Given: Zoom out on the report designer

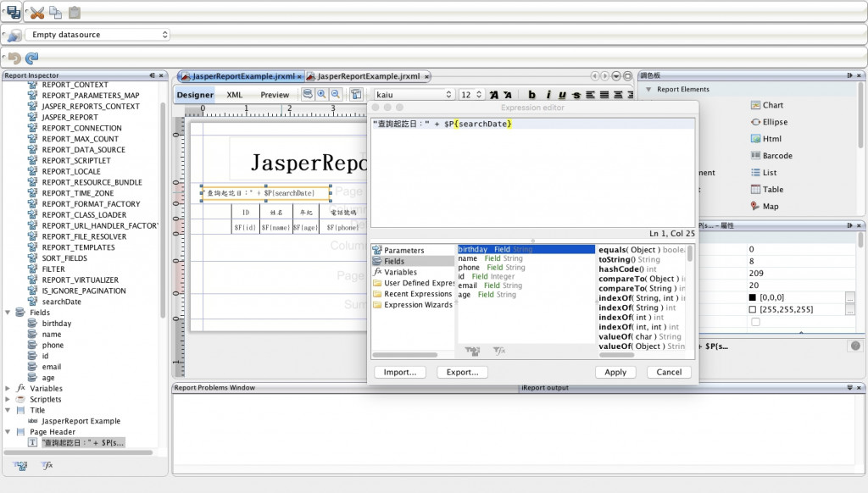Looking at the screenshot, I should [x=336, y=94].
